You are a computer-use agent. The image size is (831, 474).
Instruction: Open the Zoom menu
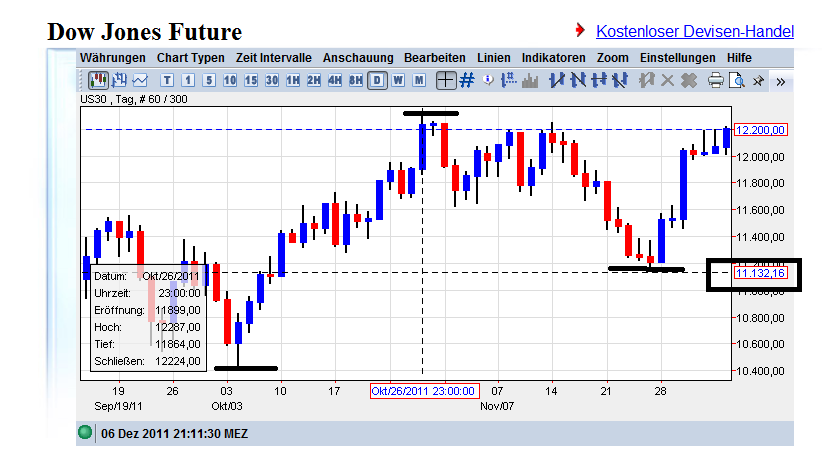click(x=613, y=57)
